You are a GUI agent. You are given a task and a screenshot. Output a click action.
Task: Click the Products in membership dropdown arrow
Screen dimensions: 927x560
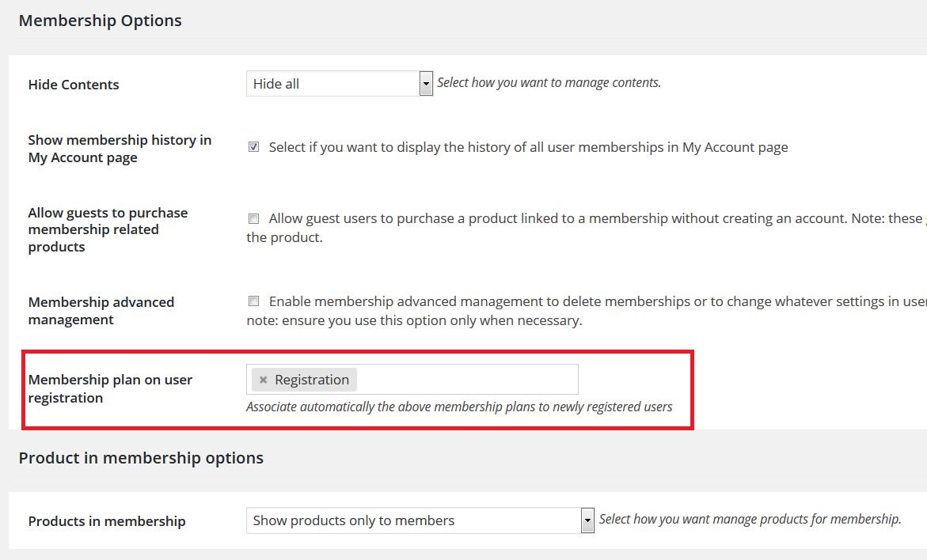587,520
